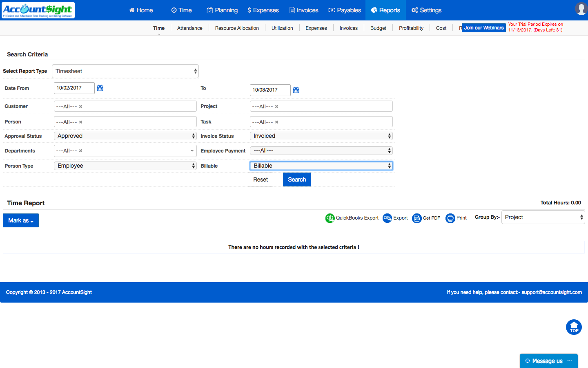Clear the All tag from Task field

(277, 121)
